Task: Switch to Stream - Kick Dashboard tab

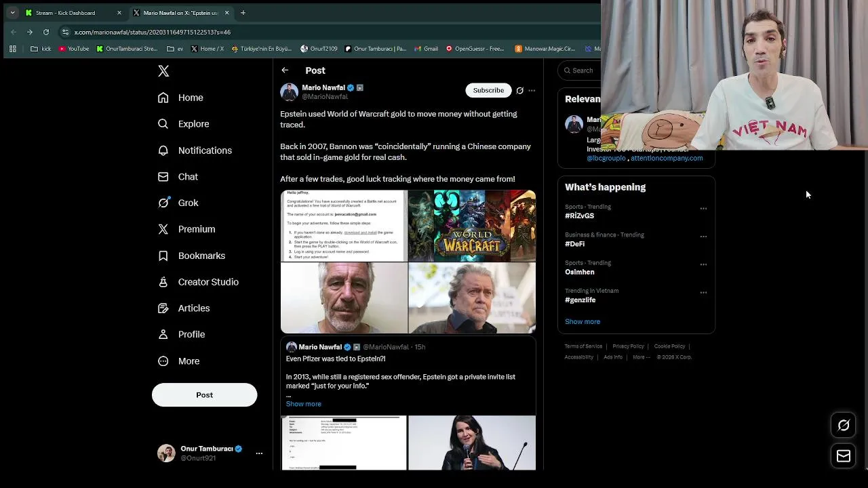Action: [x=73, y=13]
